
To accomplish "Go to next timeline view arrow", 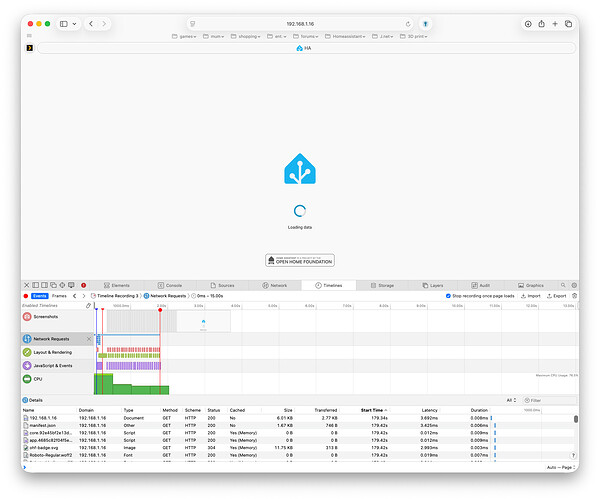I will pyautogui.click(x=84, y=296).
